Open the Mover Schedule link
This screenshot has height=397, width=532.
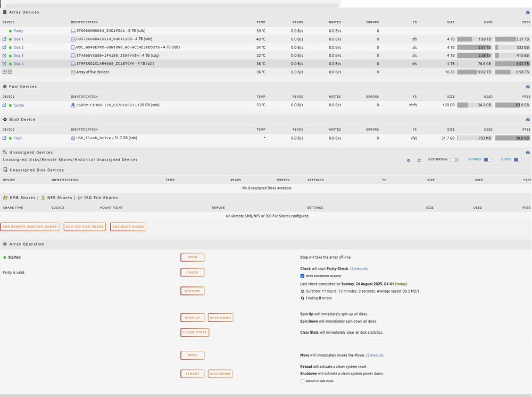[x=375, y=356]
